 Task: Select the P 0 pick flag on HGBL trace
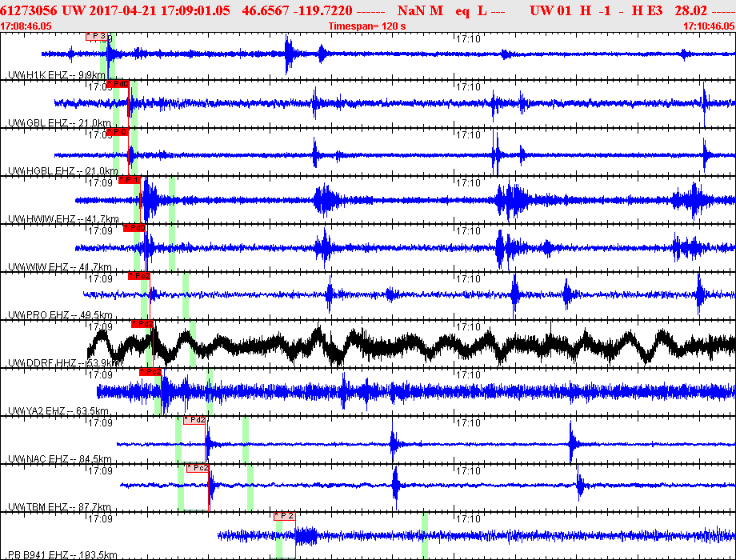click(118, 132)
